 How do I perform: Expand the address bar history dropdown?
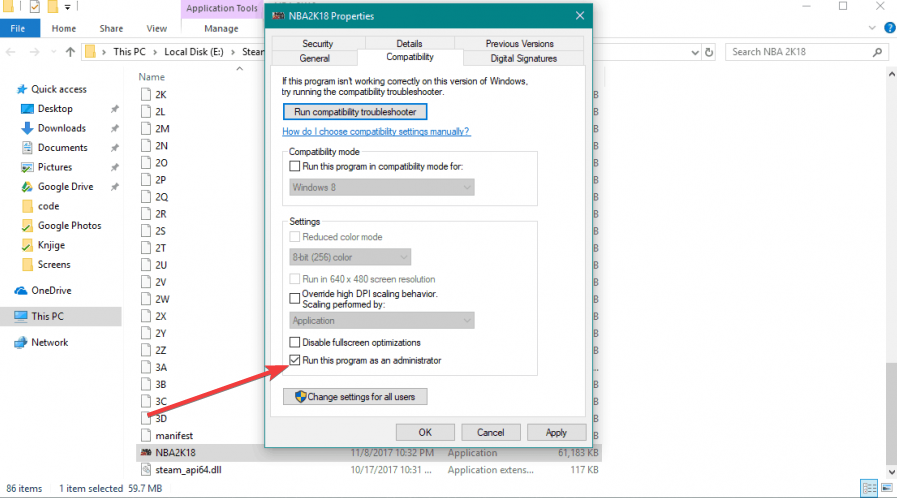[694, 52]
